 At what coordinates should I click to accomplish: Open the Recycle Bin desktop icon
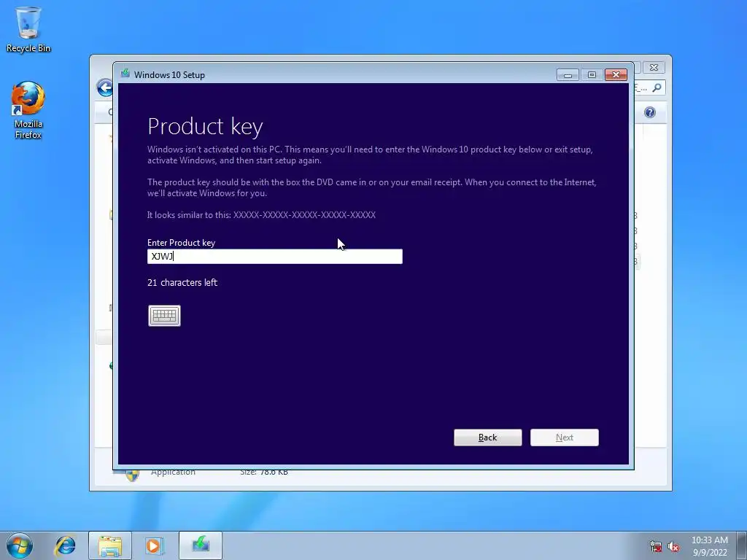pyautogui.click(x=28, y=29)
